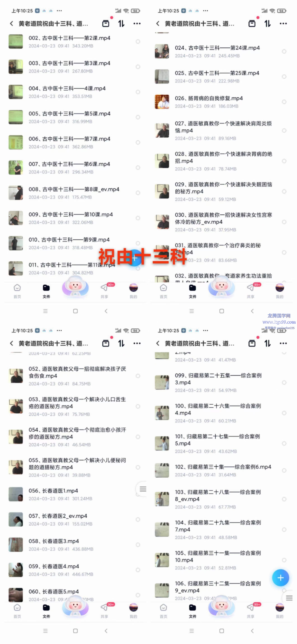This screenshot has height=644, width=297.
Task: Open file 009 古中医十三科 第10课.mp4
Action: coord(75,218)
